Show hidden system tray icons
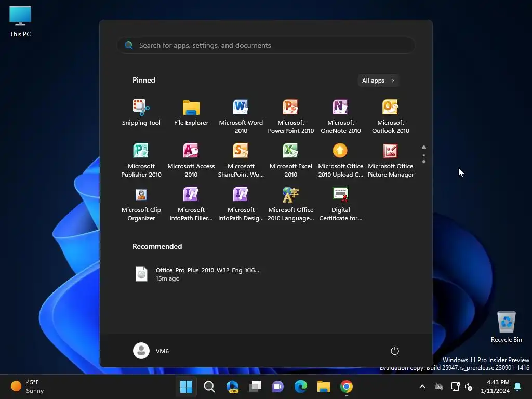The image size is (532, 399). click(x=422, y=387)
